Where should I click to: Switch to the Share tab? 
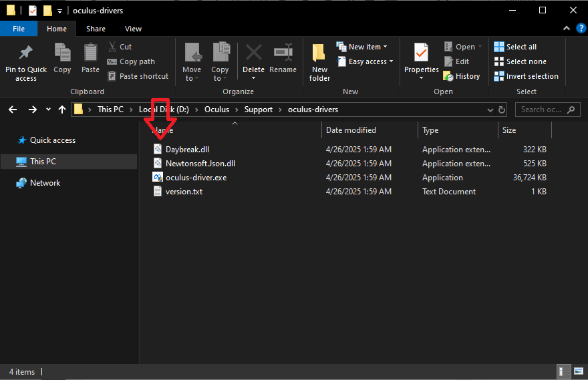[x=96, y=29]
